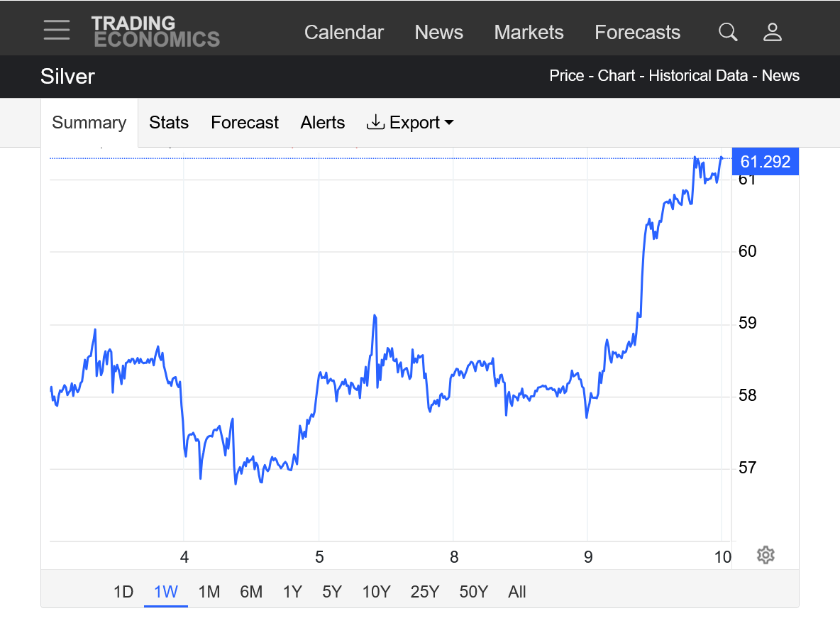This screenshot has width=840, height=633.
Task: Choose the 6M time range
Action: [x=251, y=592]
